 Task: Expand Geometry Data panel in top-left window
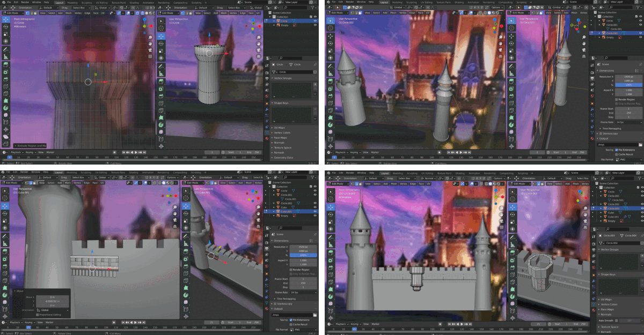tap(284, 158)
